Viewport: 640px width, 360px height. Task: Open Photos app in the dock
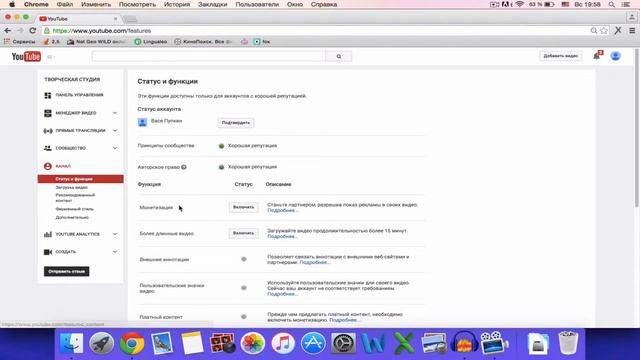[253, 343]
